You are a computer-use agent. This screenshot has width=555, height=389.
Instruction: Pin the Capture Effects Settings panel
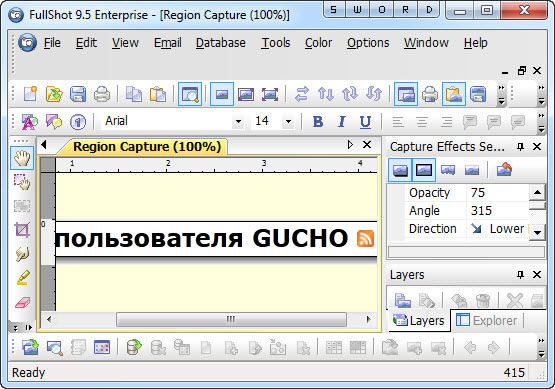pyautogui.click(x=520, y=147)
